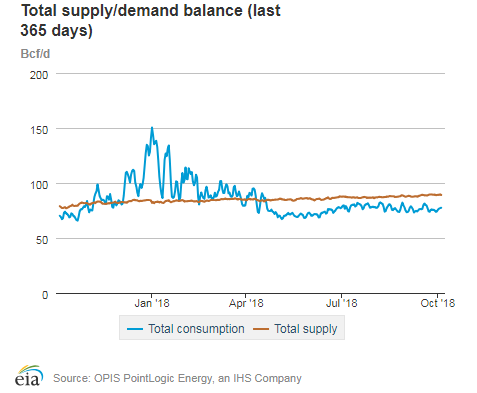The width and height of the screenshot is (477, 393).
Task: Toggle the Total supply legend entry
Action: [x=295, y=329]
